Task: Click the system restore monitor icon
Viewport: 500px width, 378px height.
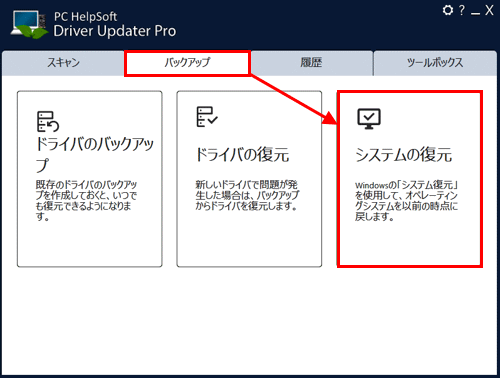Action: coord(369,119)
